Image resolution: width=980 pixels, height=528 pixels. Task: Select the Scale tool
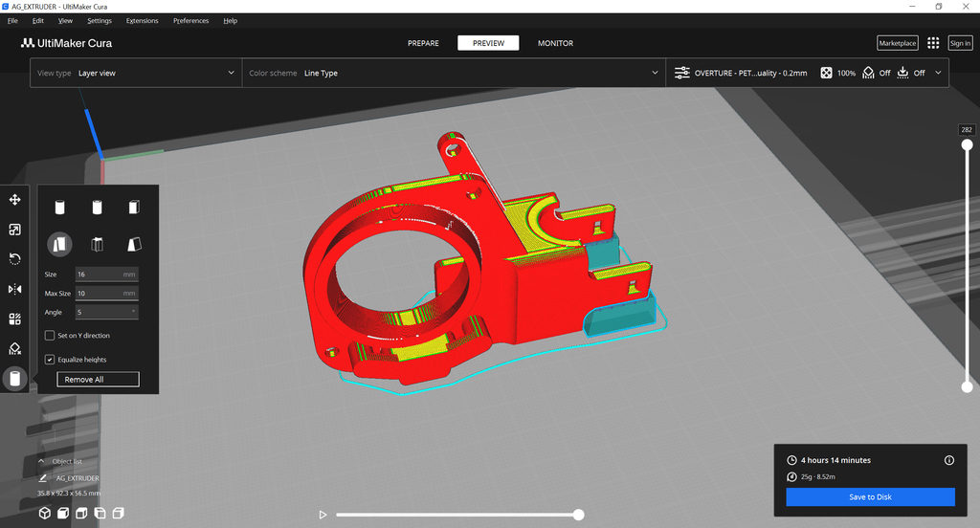15,230
